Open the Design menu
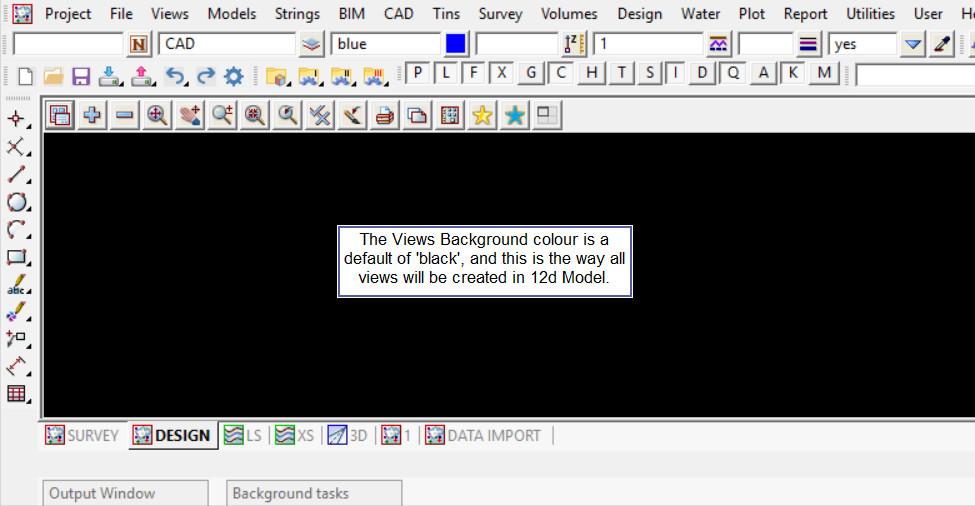The height and width of the screenshot is (506, 975). tap(639, 14)
